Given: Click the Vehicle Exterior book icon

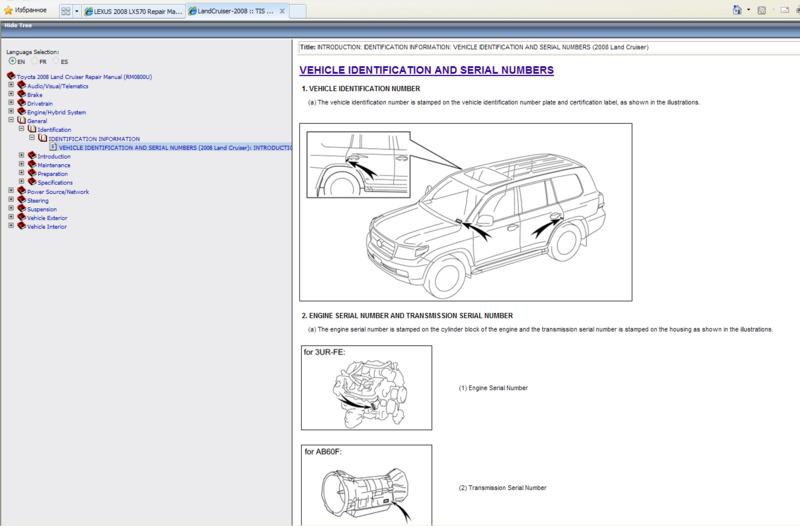Looking at the screenshot, I should click(x=21, y=217).
